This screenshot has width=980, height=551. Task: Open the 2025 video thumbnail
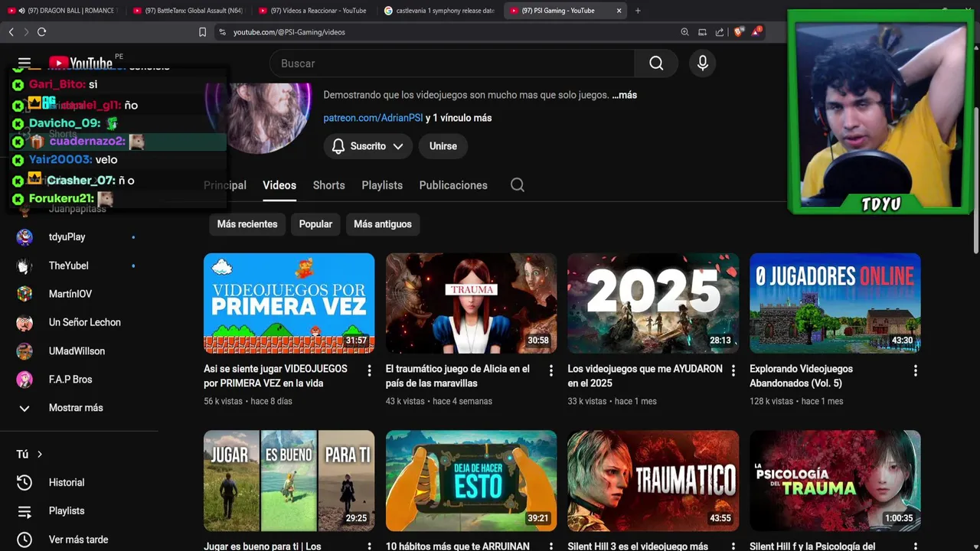coord(653,303)
